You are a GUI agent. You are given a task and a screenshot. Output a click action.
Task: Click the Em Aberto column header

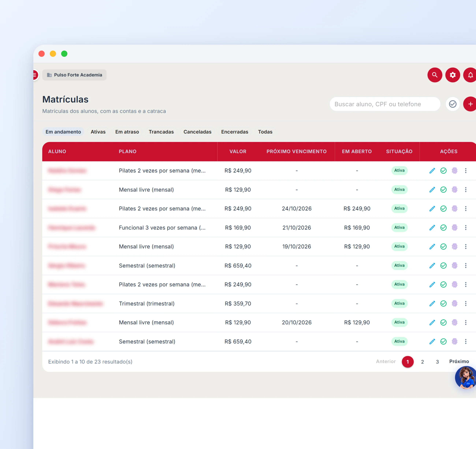pyautogui.click(x=357, y=152)
